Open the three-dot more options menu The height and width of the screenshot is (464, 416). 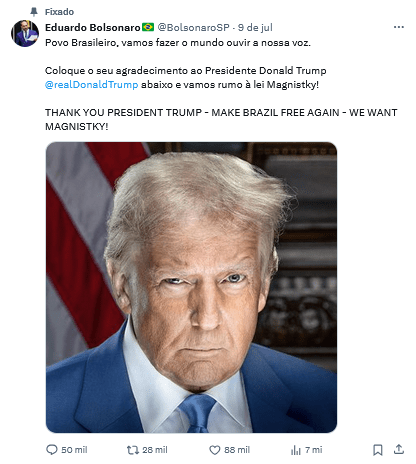pyautogui.click(x=399, y=27)
